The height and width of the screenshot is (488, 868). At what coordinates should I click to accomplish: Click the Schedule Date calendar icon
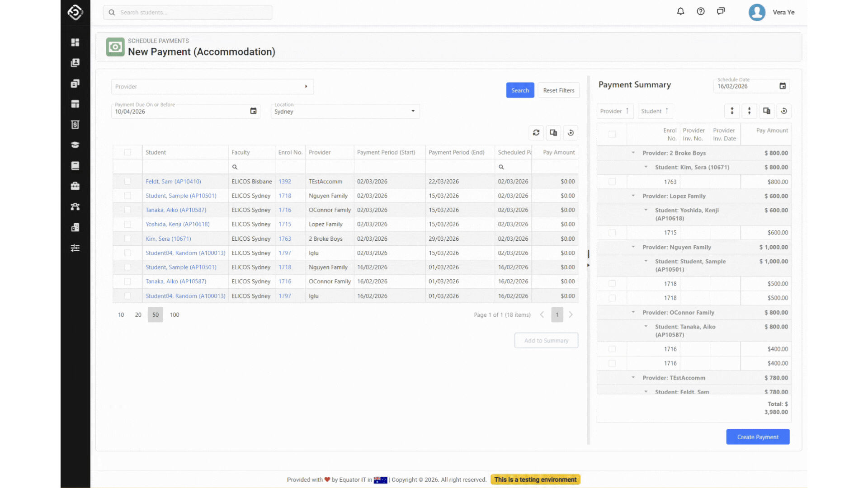coord(783,86)
